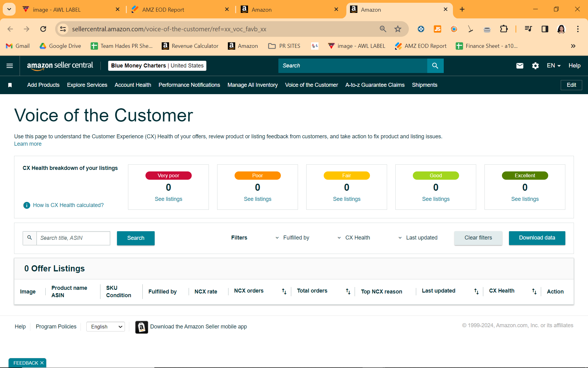Image resolution: width=588 pixels, height=368 pixels.
Task: Click the info icon beside CX Health calculated
Action: click(x=27, y=205)
